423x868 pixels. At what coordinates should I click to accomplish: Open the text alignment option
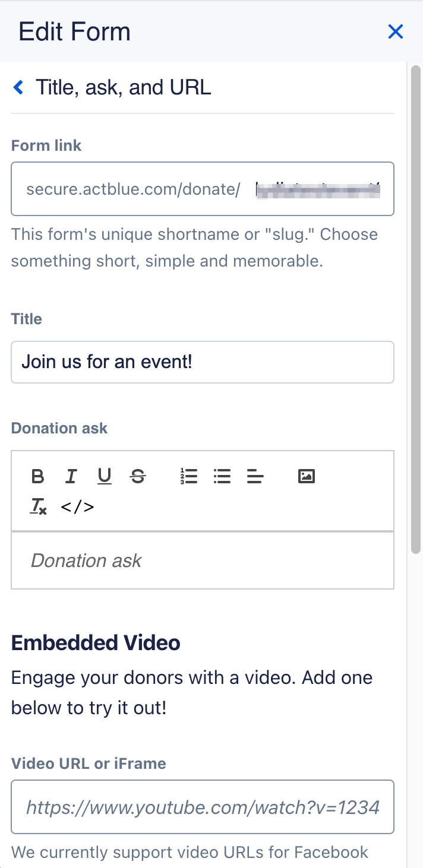point(255,476)
